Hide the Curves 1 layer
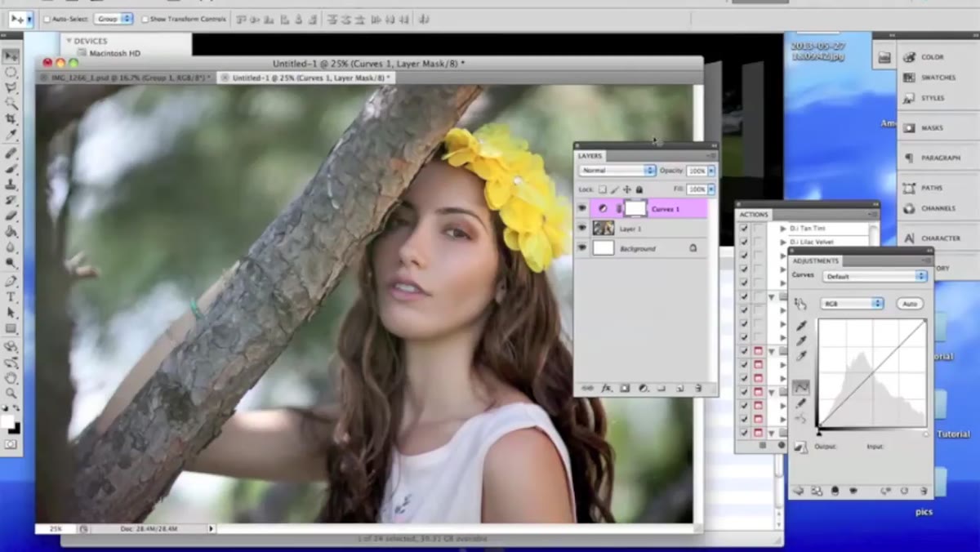This screenshot has height=552, width=980. pos(582,209)
